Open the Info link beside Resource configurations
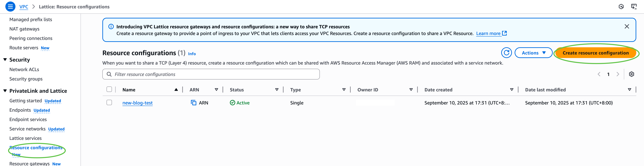Viewport: 644px width, 166px height. pos(192,54)
